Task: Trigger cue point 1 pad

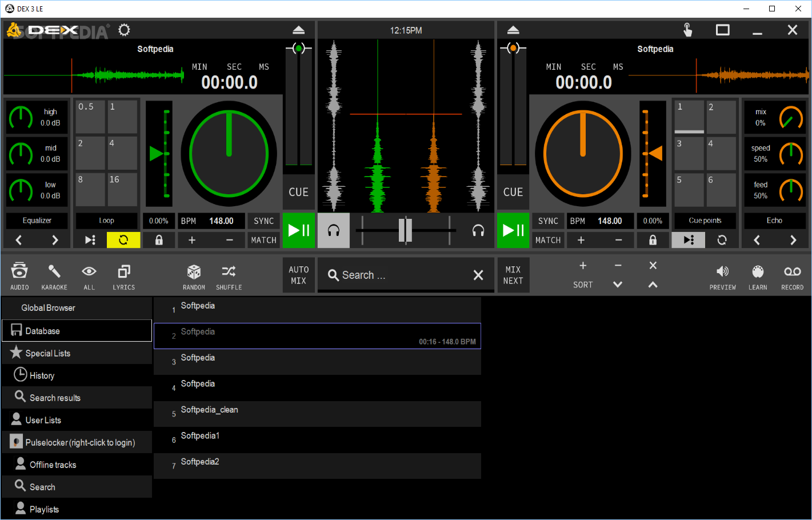Action: coord(689,117)
